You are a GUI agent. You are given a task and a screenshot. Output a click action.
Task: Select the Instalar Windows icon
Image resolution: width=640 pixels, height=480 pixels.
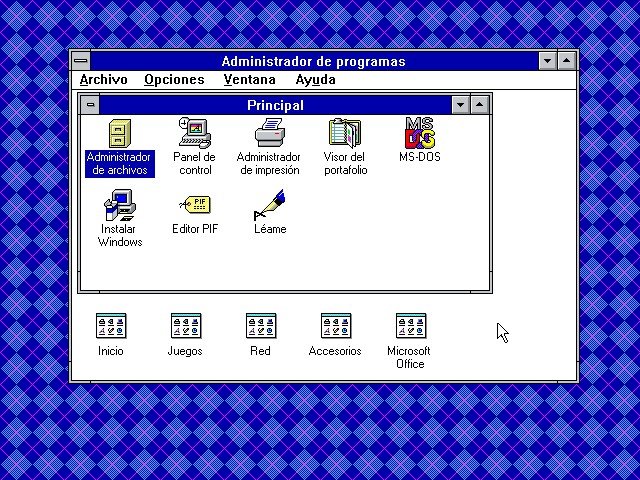(120, 205)
